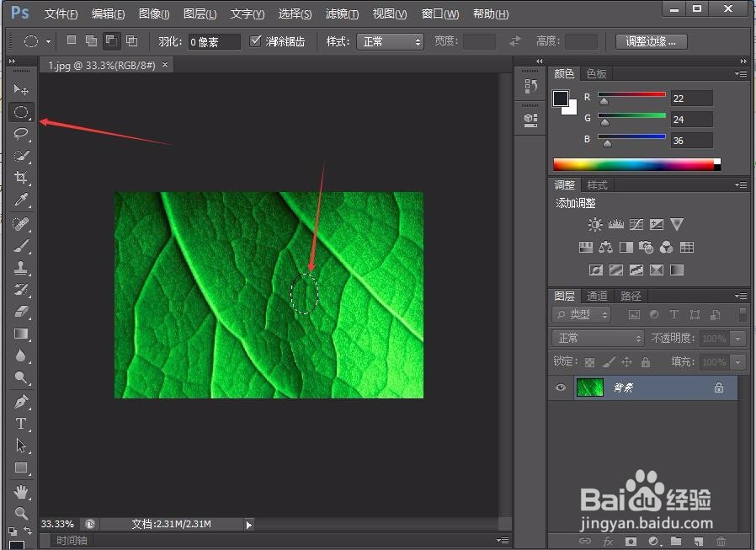Select the History Brush tool
Screen dimensions: 756x550
coord(21,289)
